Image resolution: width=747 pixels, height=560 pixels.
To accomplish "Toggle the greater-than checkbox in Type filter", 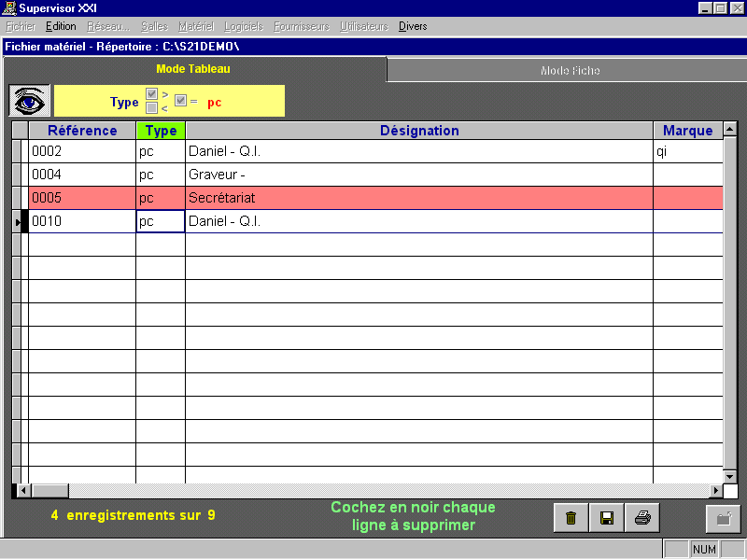I will (151, 93).
